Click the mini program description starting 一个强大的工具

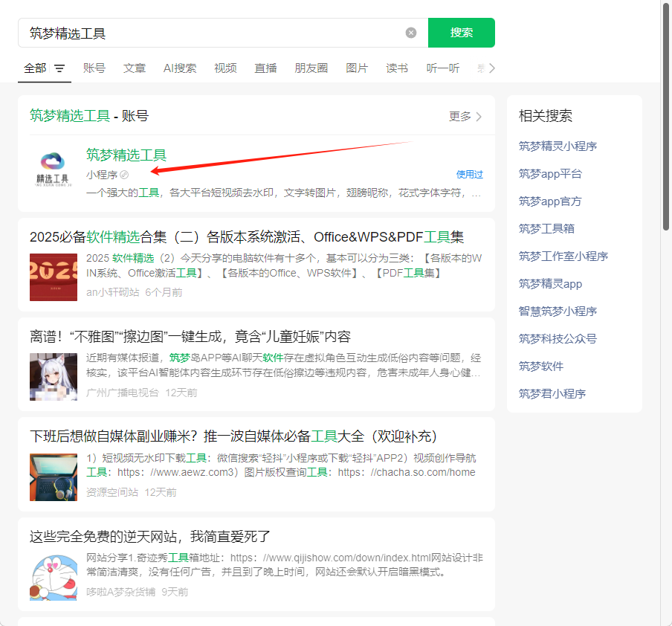tap(283, 193)
